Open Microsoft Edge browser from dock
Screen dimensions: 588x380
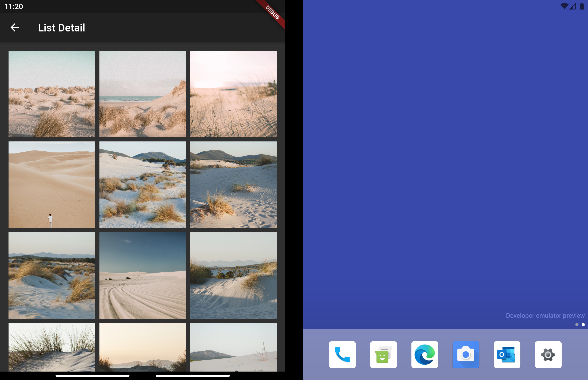[x=425, y=355]
